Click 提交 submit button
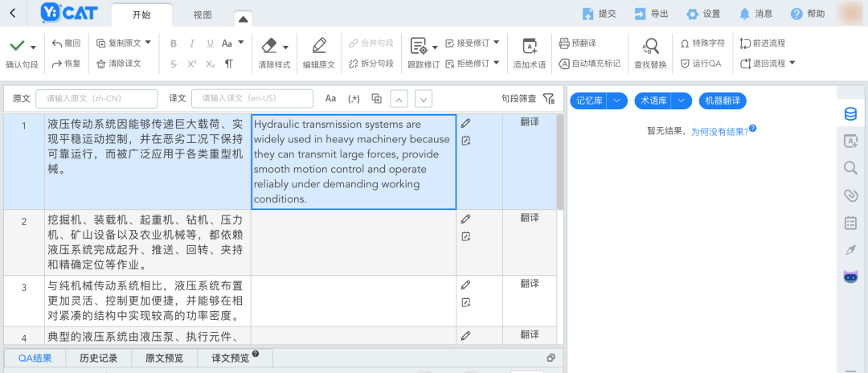The height and width of the screenshot is (373, 868). tap(599, 14)
